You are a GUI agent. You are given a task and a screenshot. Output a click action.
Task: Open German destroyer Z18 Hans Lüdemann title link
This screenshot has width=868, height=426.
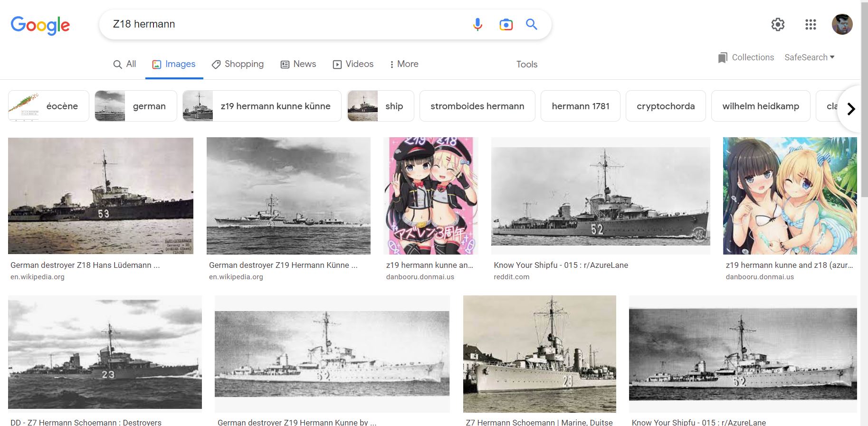[x=85, y=265]
